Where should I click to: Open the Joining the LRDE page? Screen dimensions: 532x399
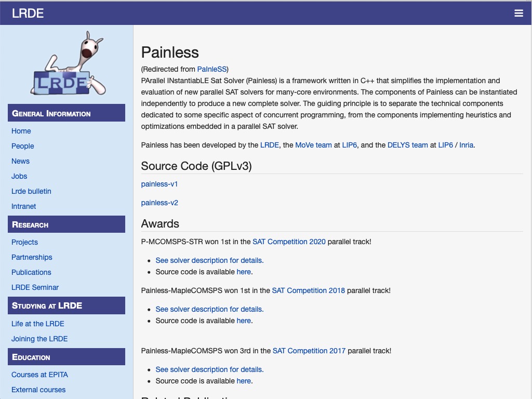39,339
